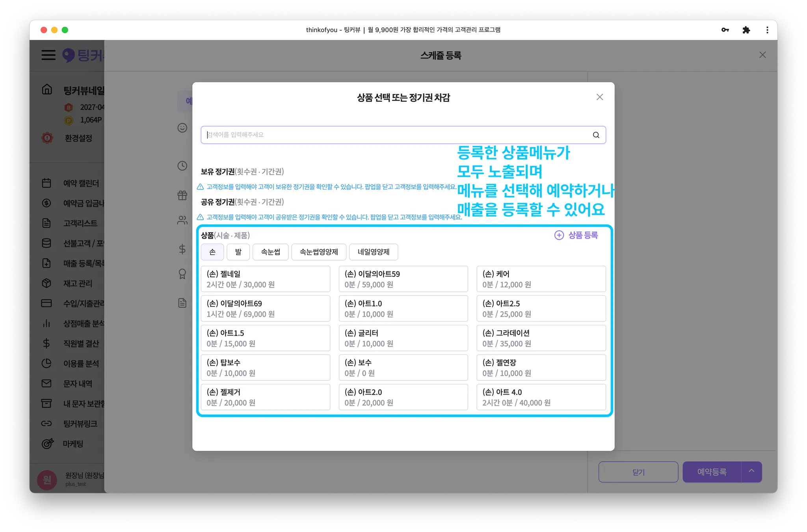Click the 재고 관리 box icon
807x532 pixels.
[46, 283]
